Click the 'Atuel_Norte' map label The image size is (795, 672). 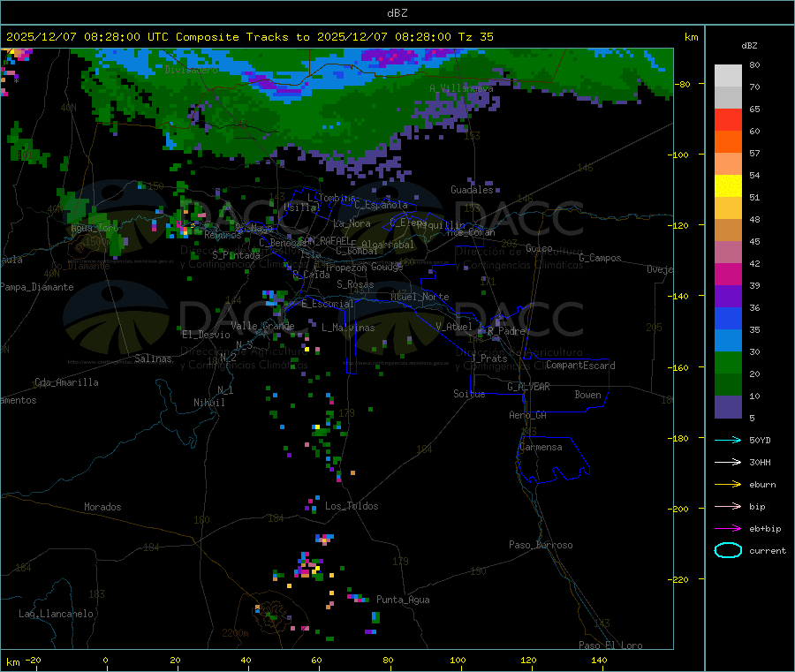420,297
